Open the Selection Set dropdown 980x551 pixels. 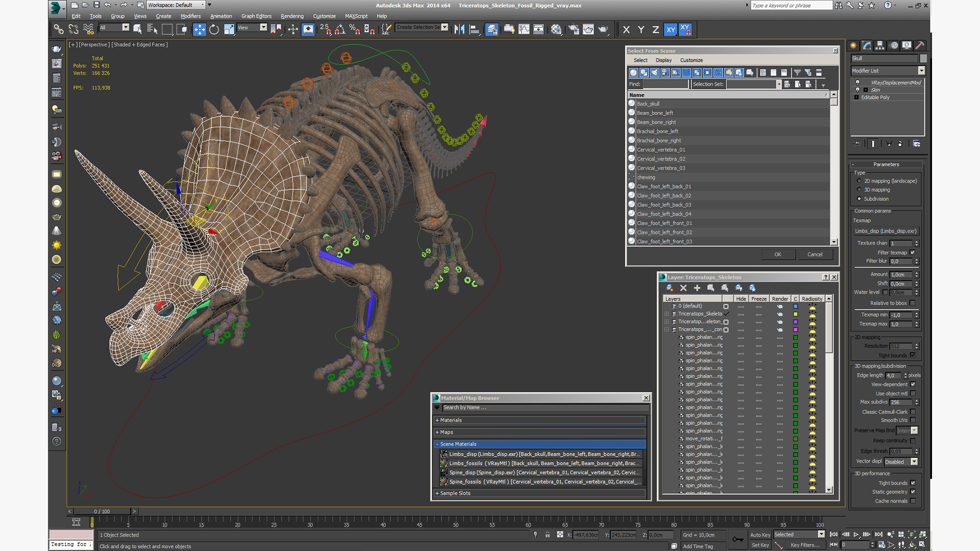[754, 84]
